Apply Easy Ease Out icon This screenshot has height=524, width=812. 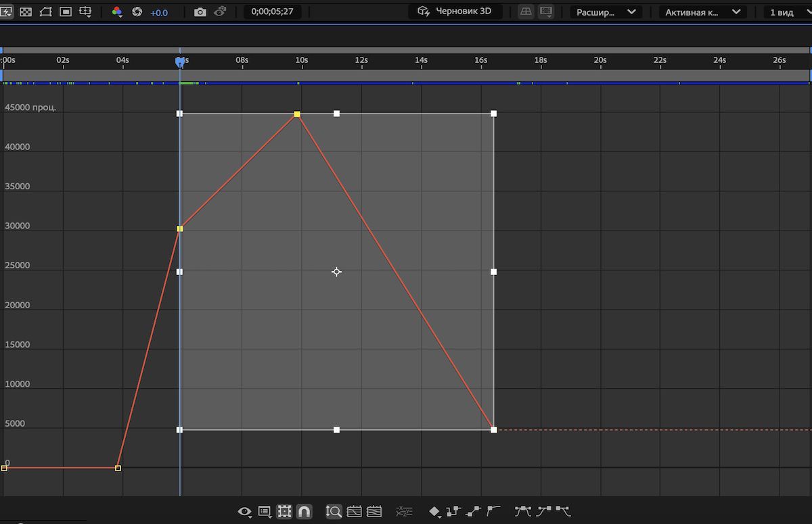pyautogui.click(x=563, y=511)
